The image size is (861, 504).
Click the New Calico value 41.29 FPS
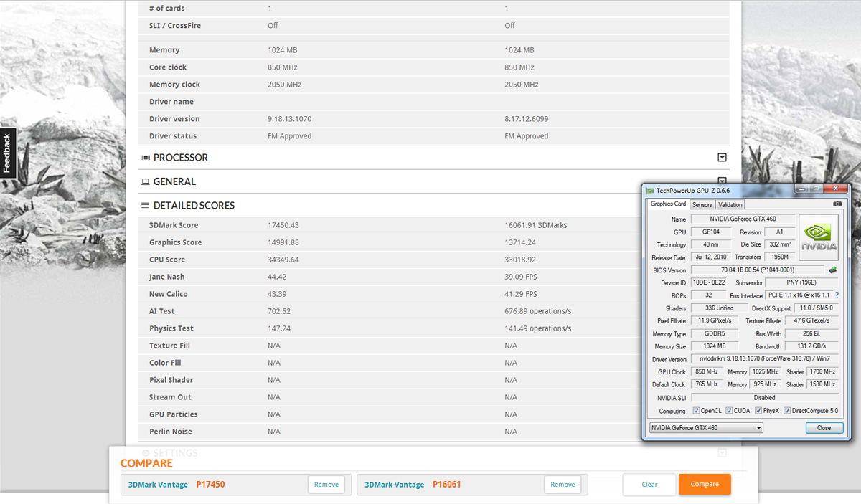521,294
